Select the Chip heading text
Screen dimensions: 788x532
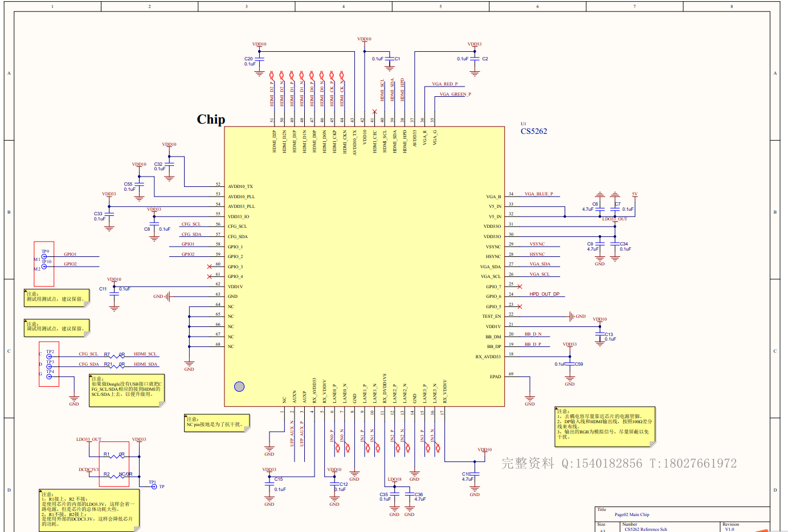(x=210, y=120)
